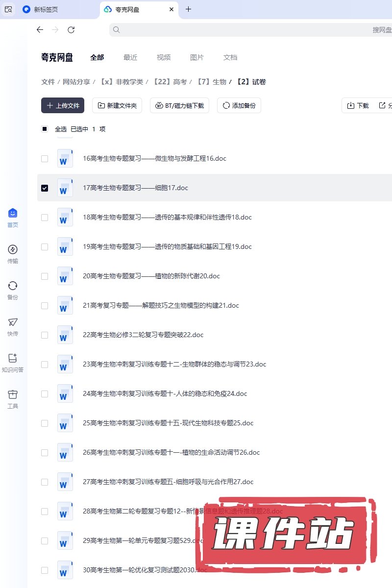Switch to the 文档 tab

tap(230, 57)
